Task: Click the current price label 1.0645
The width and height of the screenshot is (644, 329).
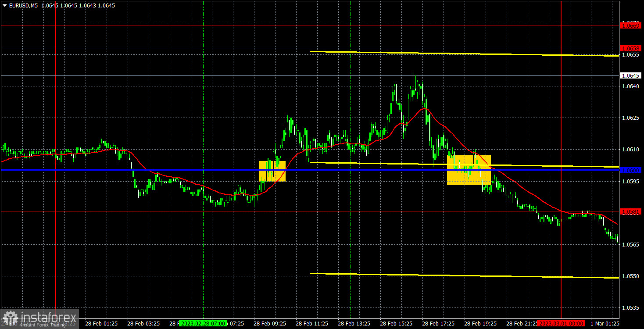Action: point(631,75)
